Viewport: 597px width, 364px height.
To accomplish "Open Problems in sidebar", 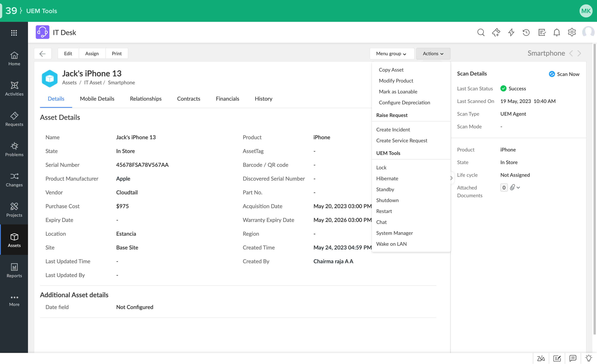I will (14, 149).
